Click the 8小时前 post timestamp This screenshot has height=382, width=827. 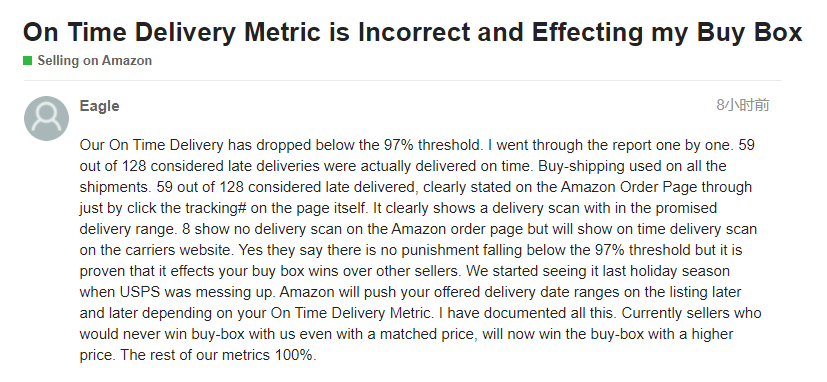[743, 105]
